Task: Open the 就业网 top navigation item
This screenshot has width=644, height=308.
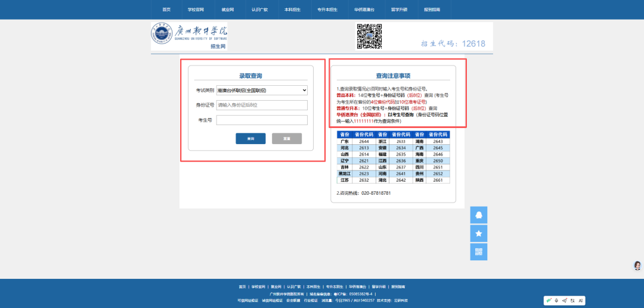Action: (x=228, y=10)
